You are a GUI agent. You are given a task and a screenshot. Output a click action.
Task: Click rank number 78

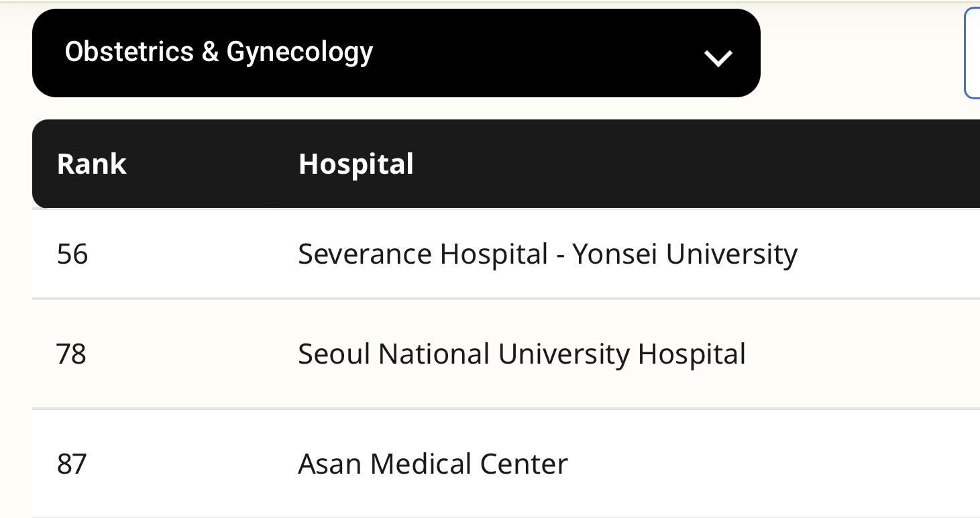pos(72,354)
